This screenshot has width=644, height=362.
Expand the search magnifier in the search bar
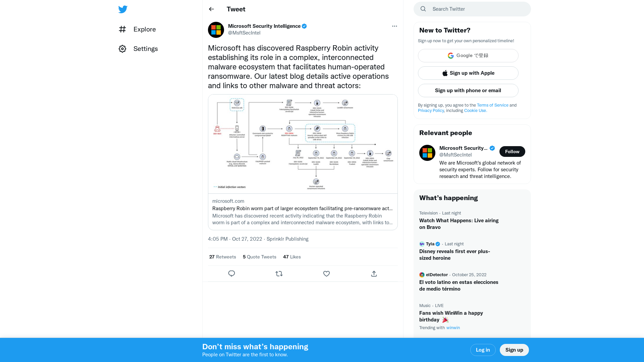pos(423,9)
